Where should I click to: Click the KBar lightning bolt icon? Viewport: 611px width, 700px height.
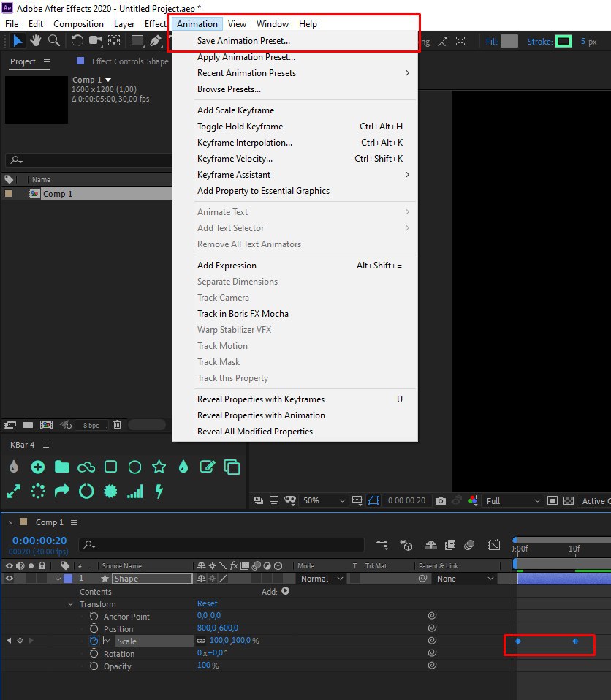tap(159, 492)
